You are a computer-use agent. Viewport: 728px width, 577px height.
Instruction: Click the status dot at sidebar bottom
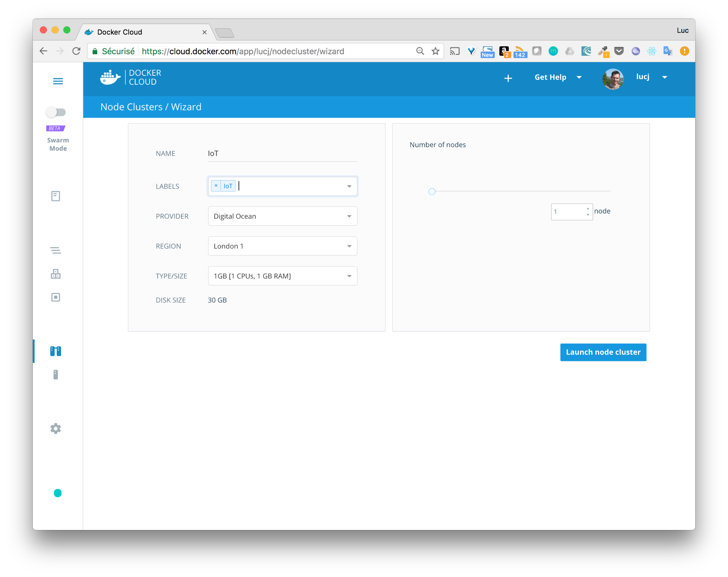pyautogui.click(x=58, y=493)
